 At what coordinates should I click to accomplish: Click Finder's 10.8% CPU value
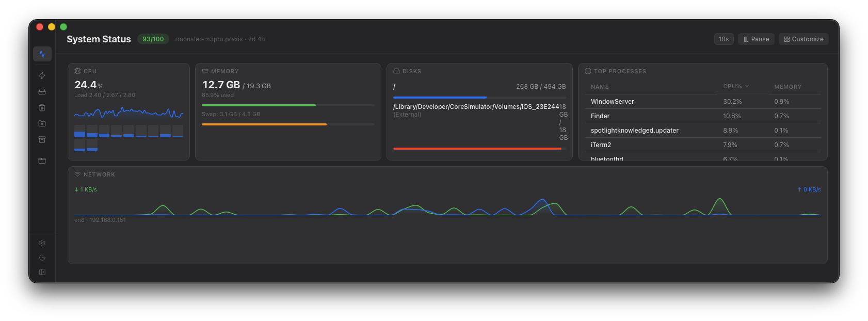point(732,116)
